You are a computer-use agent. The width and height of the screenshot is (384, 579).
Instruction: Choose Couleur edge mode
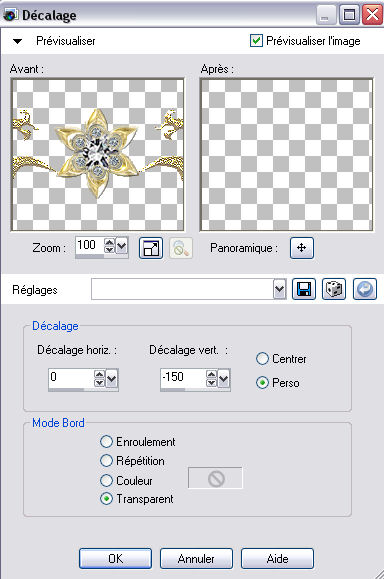tap(106, 480)
